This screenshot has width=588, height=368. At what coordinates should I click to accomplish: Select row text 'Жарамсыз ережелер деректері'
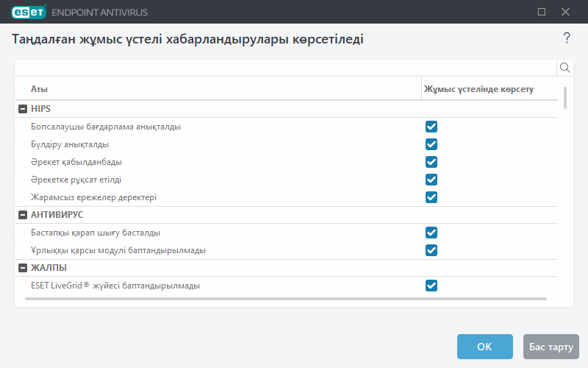tap(93, 197)
